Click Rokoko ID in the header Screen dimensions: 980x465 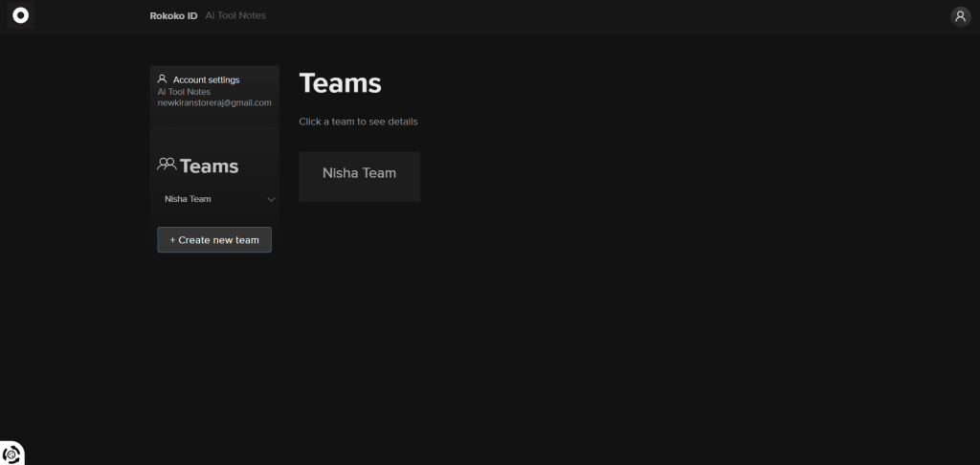coord(173,16)
